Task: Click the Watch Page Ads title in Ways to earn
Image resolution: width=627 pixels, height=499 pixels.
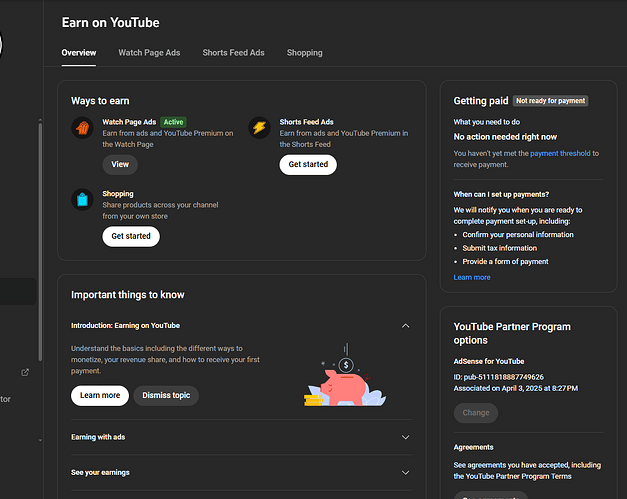Action: point(129,122)
